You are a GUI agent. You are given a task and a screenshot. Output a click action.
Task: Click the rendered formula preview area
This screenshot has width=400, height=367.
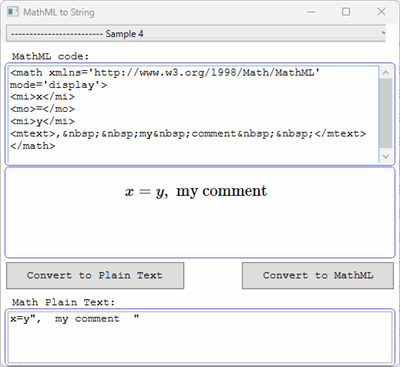[200, 212]
